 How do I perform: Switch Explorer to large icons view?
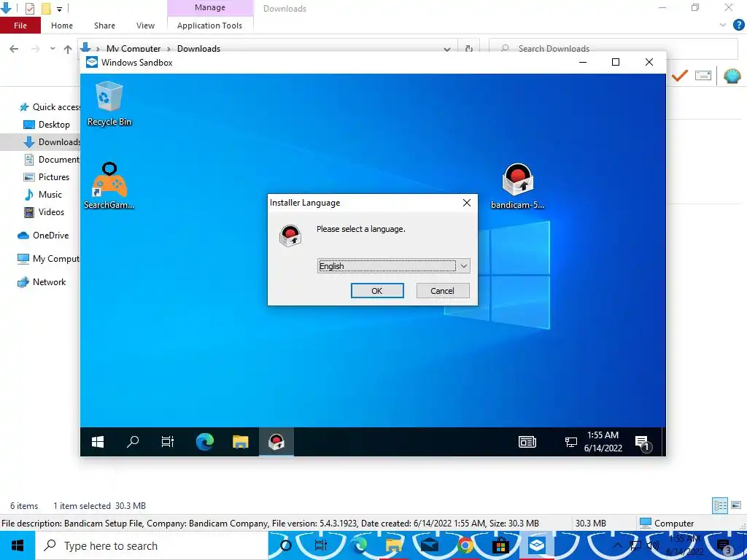click(737, 506)
